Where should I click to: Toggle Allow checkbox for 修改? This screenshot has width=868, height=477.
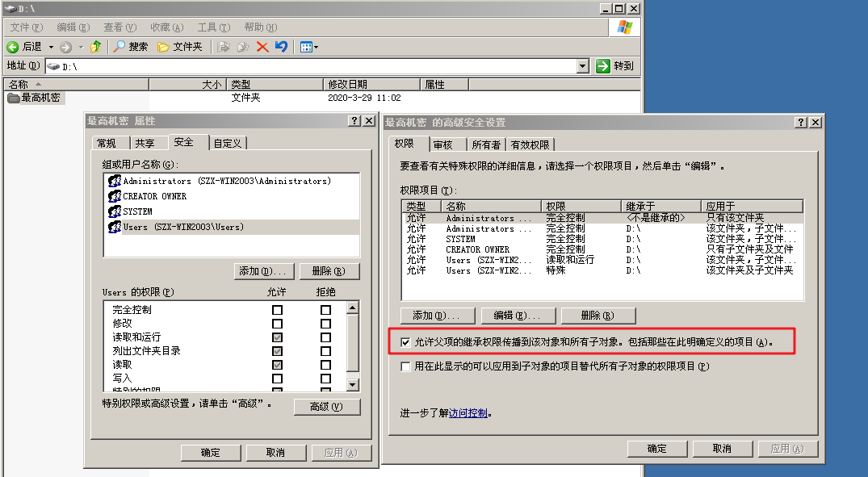pos(277,324)
